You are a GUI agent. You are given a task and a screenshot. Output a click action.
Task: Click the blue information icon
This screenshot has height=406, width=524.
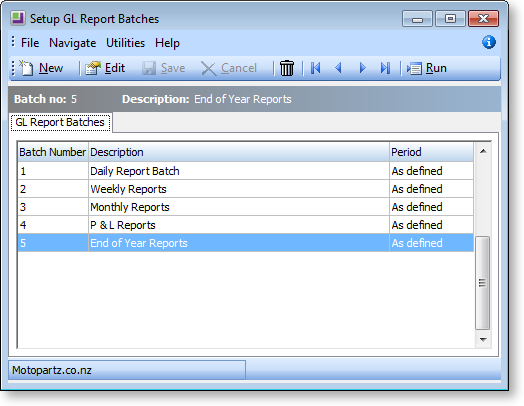pyautogui.click(x=489, y=42)
